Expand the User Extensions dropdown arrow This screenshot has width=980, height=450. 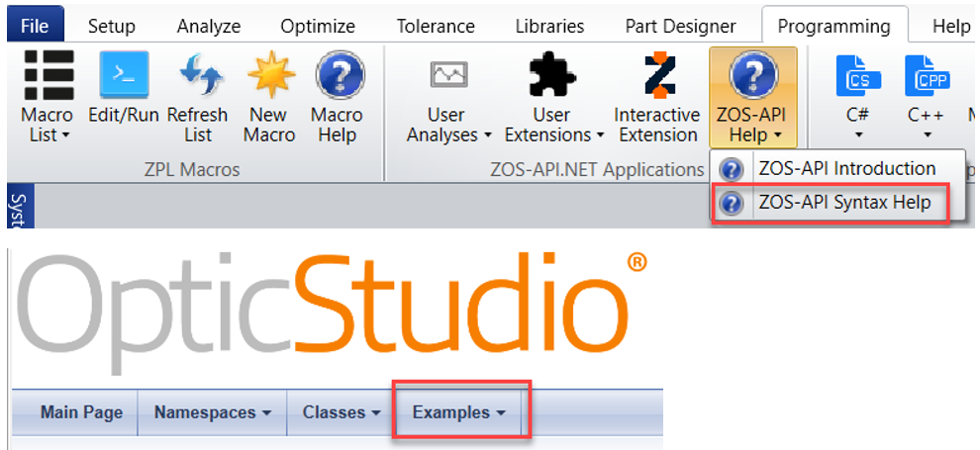tap(601, 135)
